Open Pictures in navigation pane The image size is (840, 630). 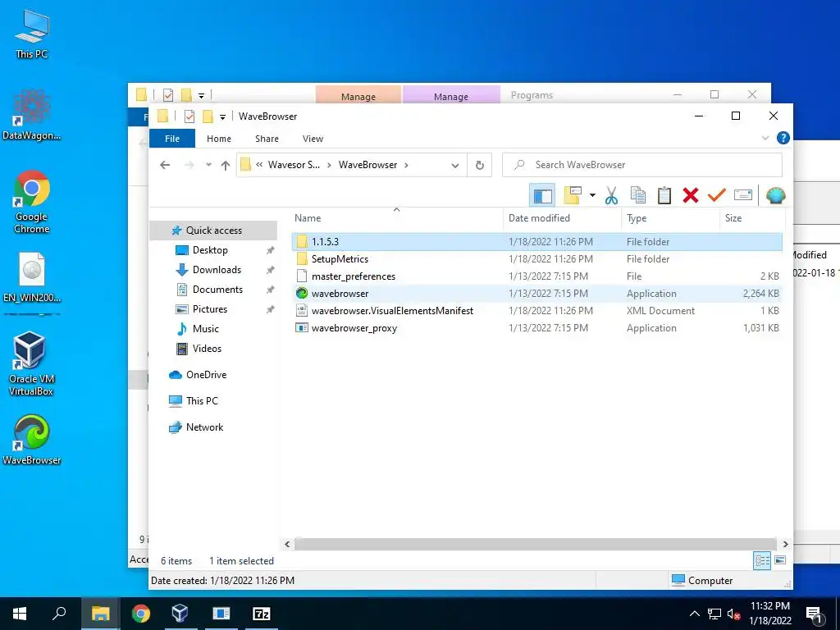click(x=209, y=309)
